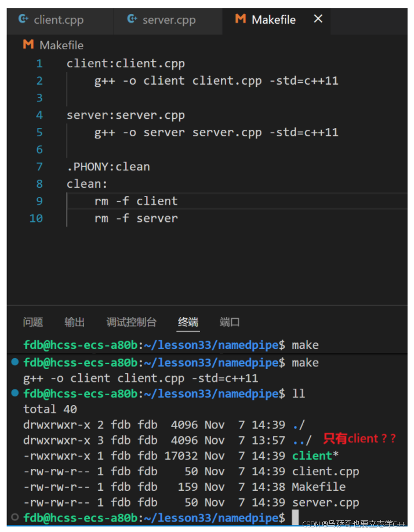
Task: Select the 终端 panel tab
Action: pyautogui.click(x=188, y=322)
